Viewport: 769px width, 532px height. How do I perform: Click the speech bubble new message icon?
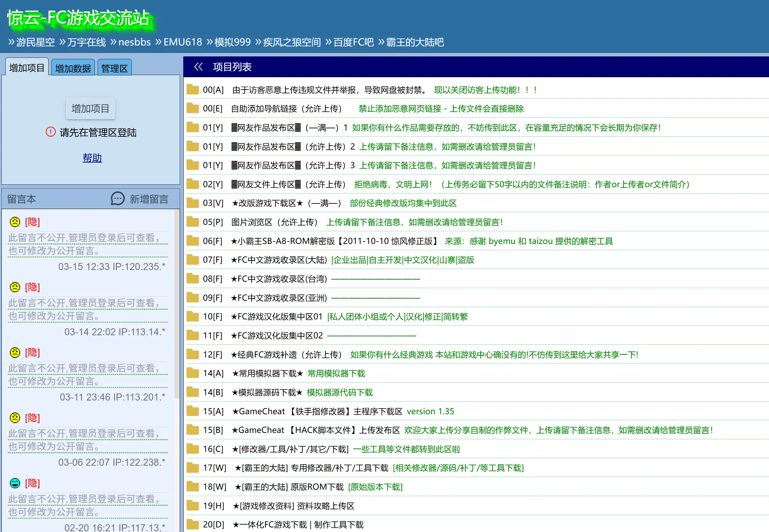coord(118,199)
